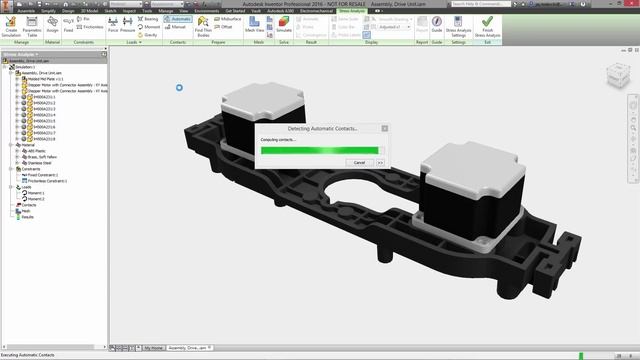Image resolution: width=640 pixels, height=360 pixels.
Task: Apply a Pressure load
Action: pos(127,25)
